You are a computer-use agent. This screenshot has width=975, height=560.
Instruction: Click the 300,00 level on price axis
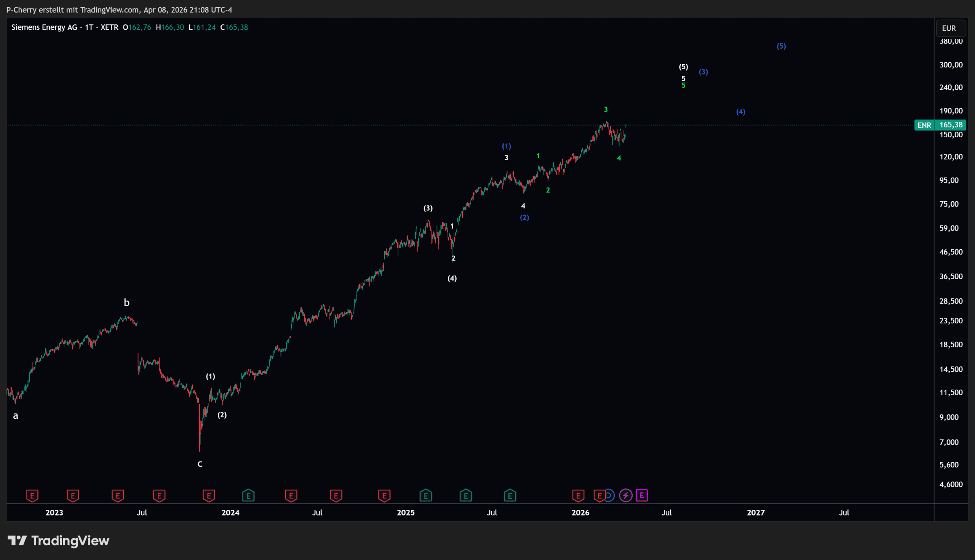pyautogui.click(x=950, y=65)
